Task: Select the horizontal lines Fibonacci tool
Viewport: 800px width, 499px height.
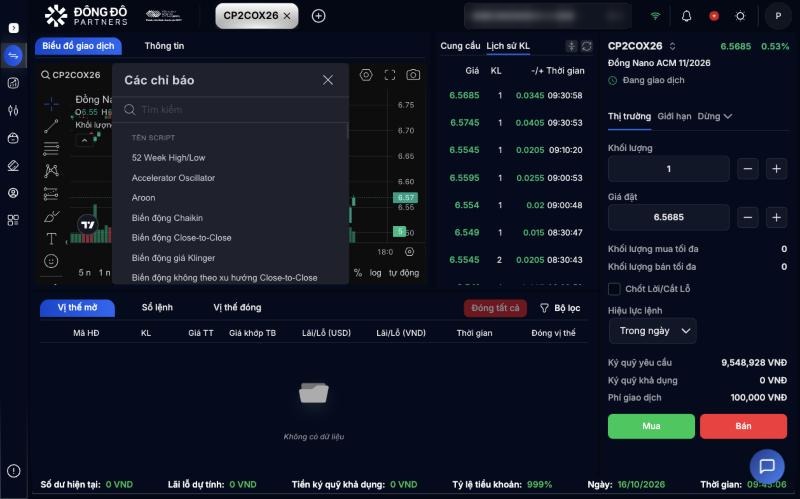Action: click(x=51, y=148)
